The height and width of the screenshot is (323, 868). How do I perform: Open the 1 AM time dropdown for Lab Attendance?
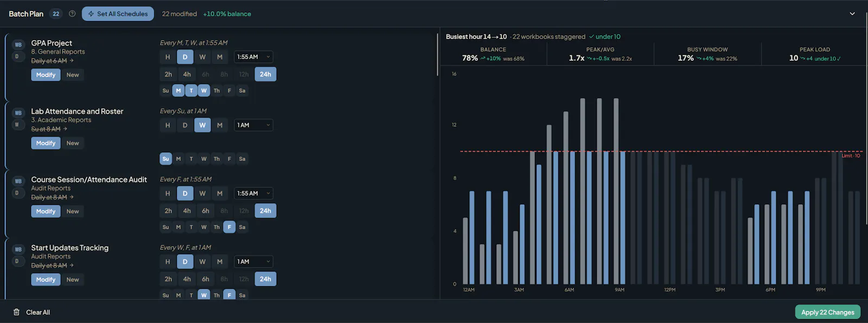(253, 125)
